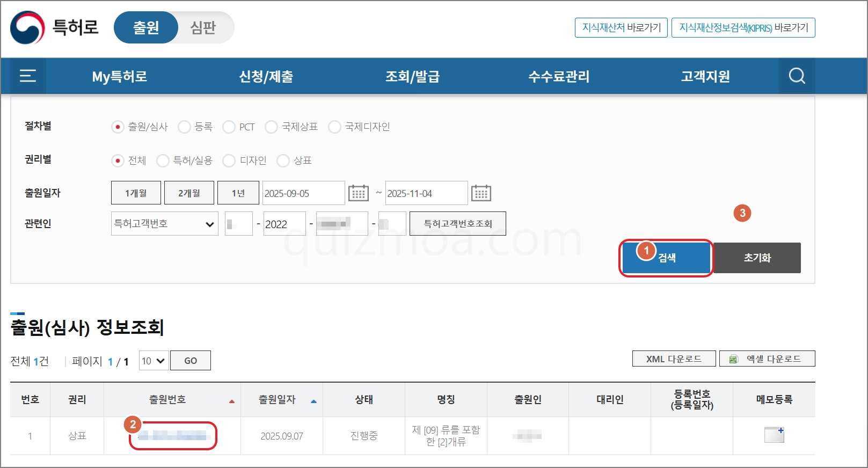868x468 pixels.
Task: Open the hamburger menu icon
Action: (28, 76)
